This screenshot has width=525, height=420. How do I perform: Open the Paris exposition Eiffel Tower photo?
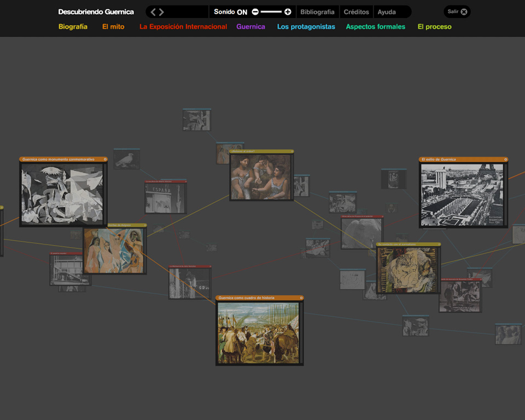(463, 195)
